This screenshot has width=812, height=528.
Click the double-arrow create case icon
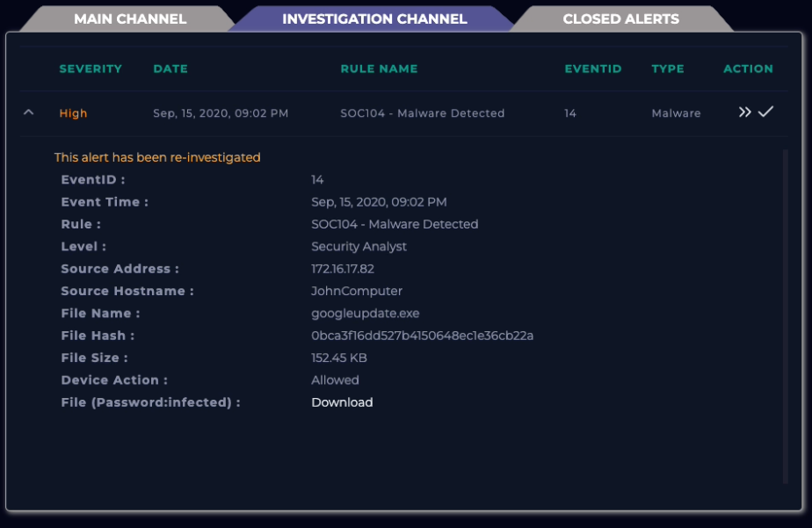click(745, 112)
